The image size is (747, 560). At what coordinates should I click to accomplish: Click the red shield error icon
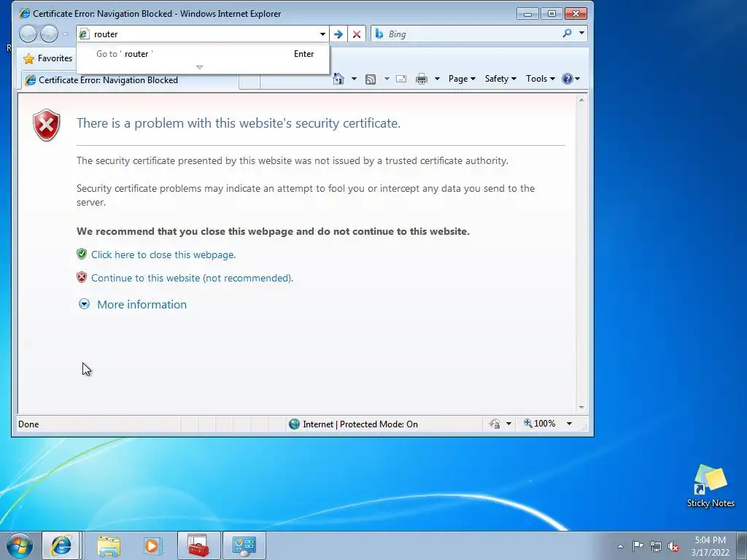(x=46, y=125)
